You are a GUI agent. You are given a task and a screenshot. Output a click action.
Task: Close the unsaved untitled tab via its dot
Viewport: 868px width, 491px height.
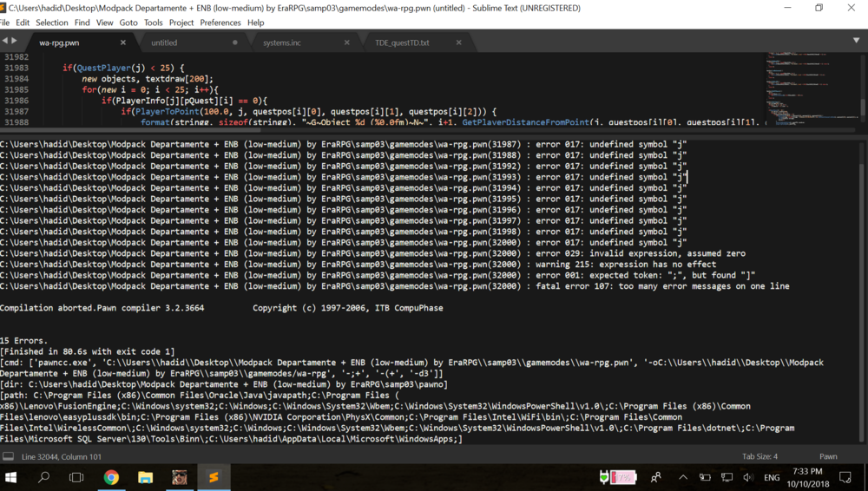click(x=234, y=43)
